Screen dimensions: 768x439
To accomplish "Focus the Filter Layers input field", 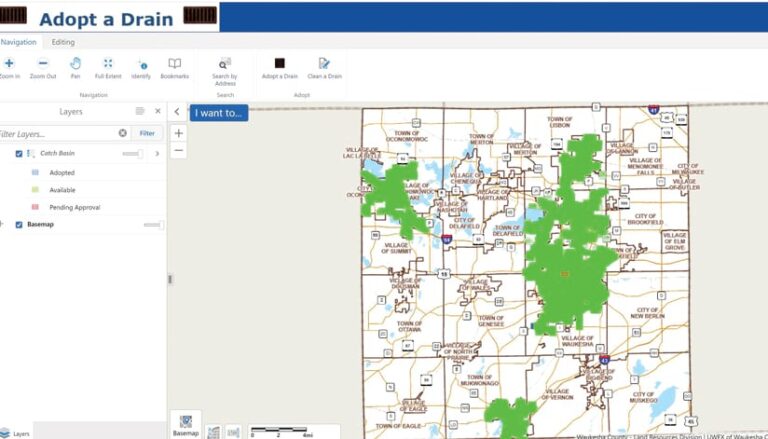I will pos(58,133).
